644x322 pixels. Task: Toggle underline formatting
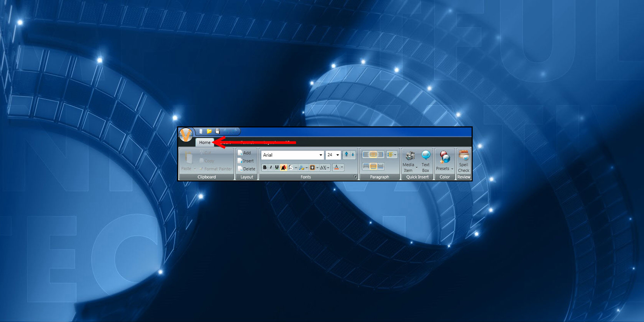277,168
